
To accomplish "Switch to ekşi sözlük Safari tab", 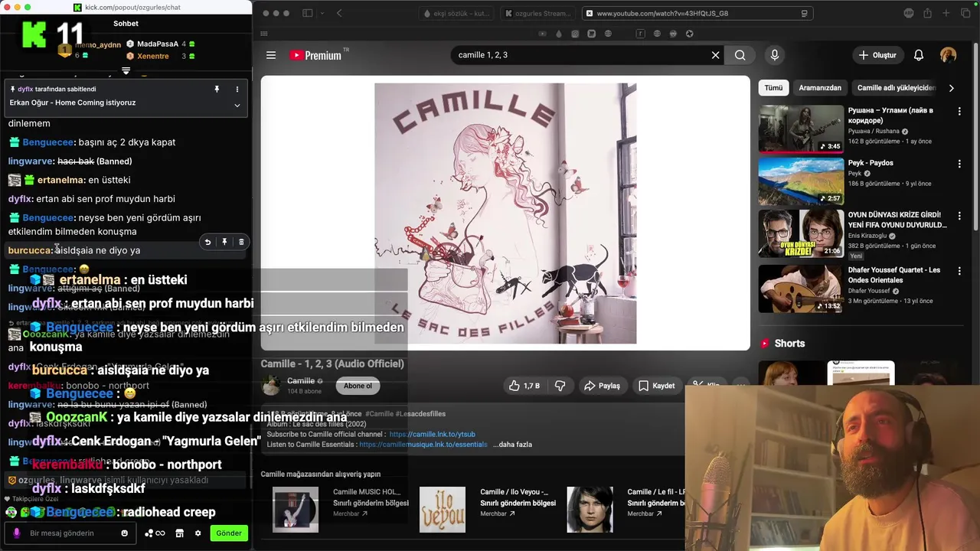I will coord(457,13).
